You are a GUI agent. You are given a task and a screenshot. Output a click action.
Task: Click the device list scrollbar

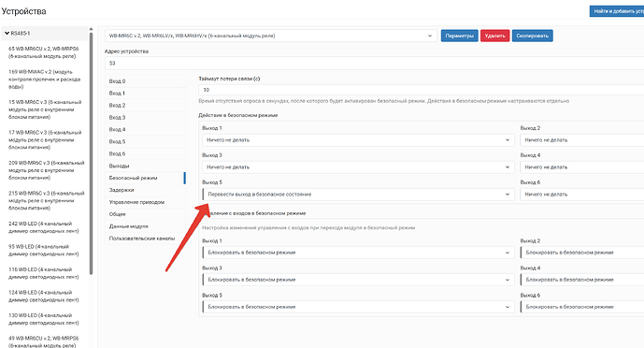(x=91, y=154)
